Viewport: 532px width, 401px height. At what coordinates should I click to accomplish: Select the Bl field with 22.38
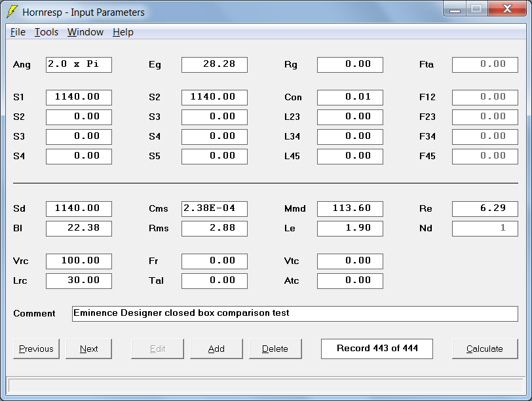(x=79, y=228)
